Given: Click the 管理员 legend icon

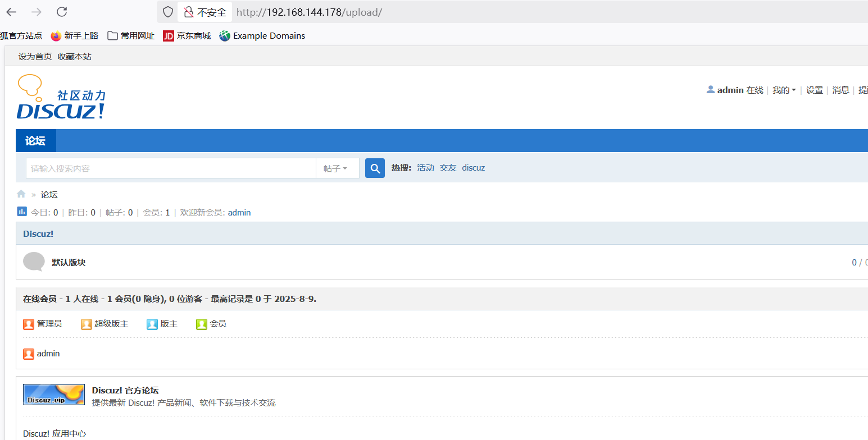Looking at the screenshot, I should click(29, 324).
